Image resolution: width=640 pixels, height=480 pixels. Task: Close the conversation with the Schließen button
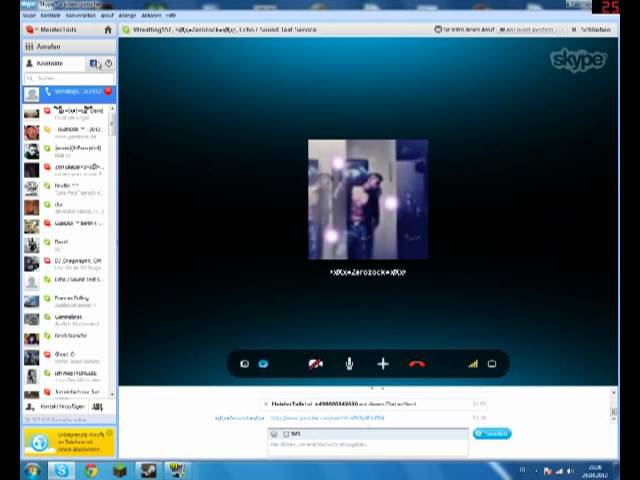[x=591, y=30]
